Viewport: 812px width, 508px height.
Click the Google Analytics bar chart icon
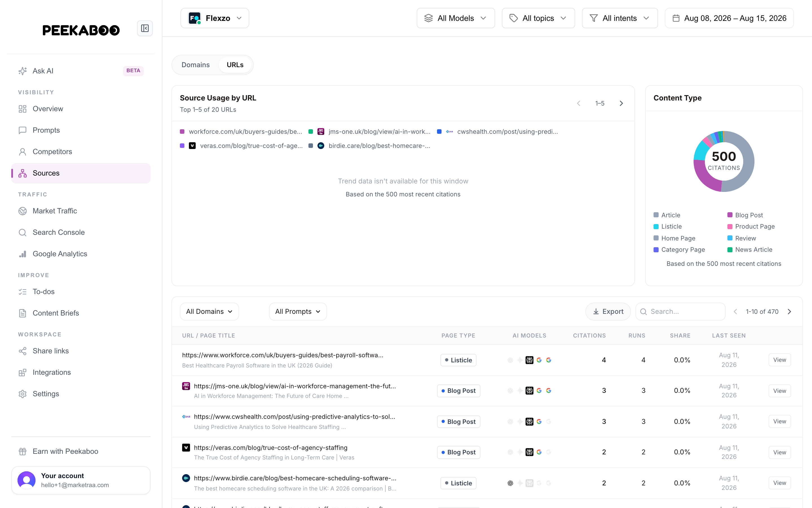tap(23, 254)
